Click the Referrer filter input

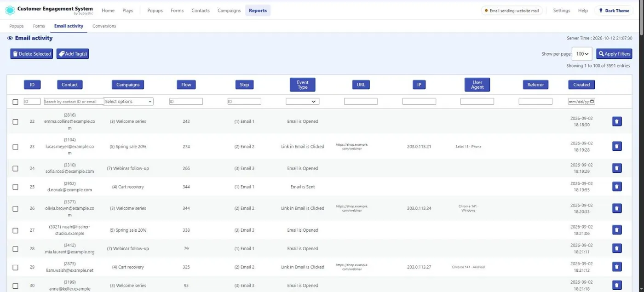535,102
